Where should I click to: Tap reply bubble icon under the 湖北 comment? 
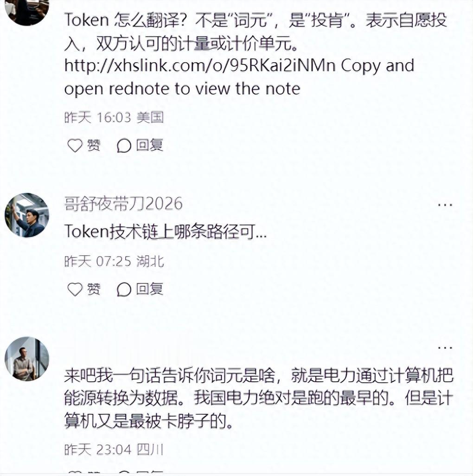(x=124, y=289)
